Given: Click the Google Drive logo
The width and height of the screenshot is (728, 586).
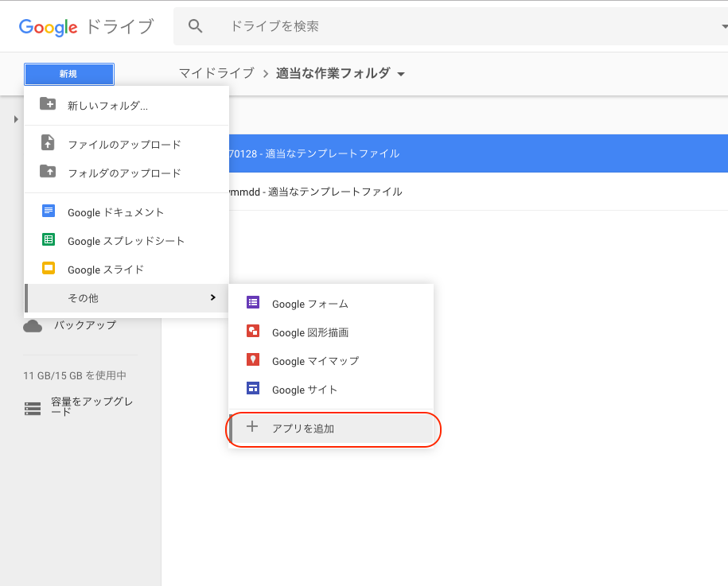Looking at the screenshot, I should pos(86,27).
